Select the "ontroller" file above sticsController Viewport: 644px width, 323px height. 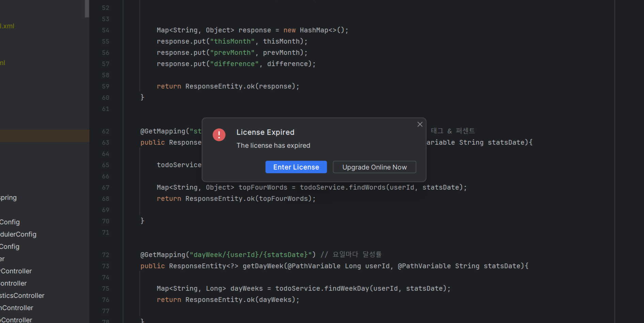[13, 283]
